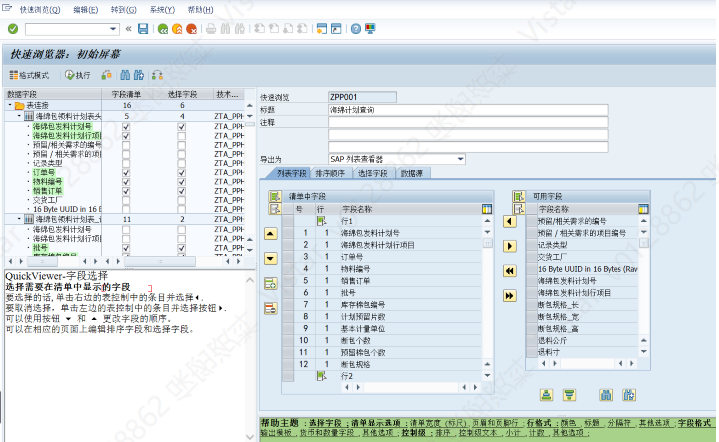Check 选择字段 box for 预留/相关需求的编号

click(x=182, y=145)
